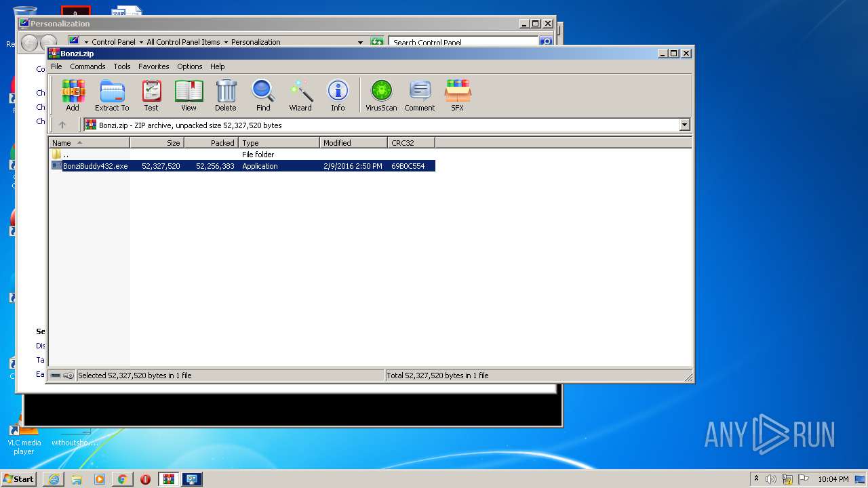This screenshot has height=488, width=868.
Task: Open Windows Media Player from taskbar
Action: point(100,479)
